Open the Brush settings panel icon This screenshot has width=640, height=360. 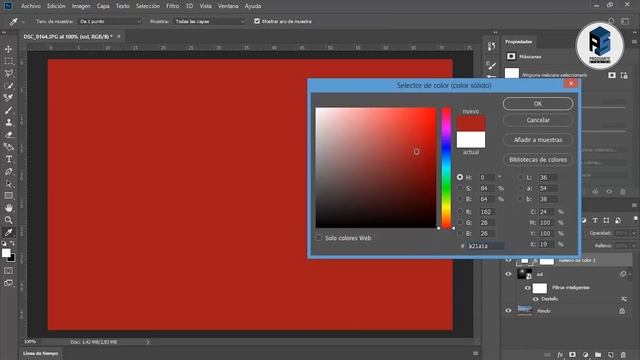tap(491, 65)
